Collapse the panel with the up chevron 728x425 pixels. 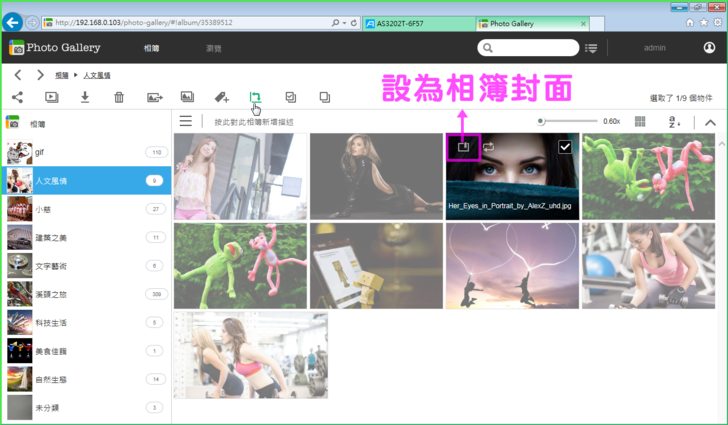(710, 122)
